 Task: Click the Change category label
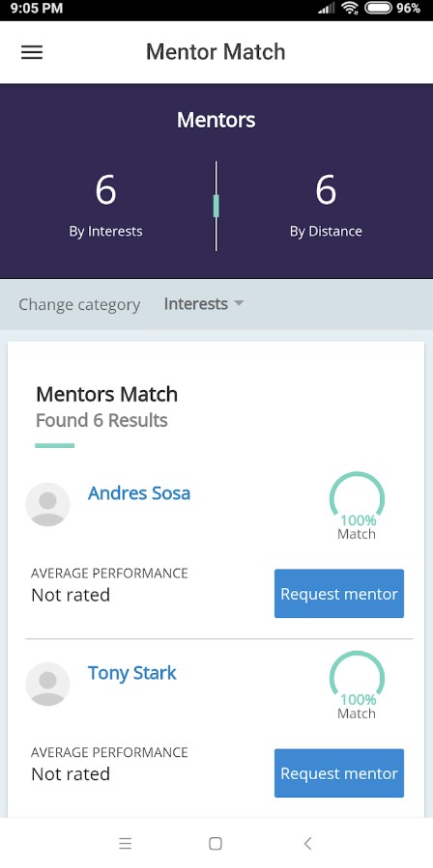(x=79, y=304)
